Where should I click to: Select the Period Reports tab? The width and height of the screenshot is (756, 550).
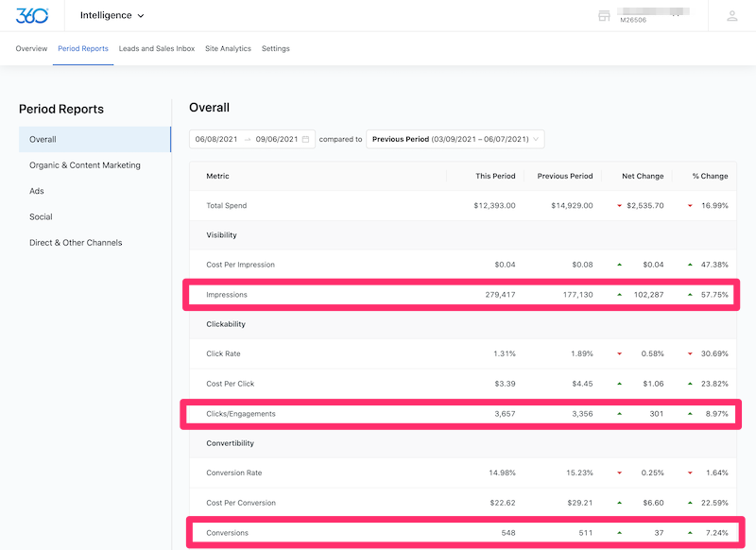coord(83,49)
